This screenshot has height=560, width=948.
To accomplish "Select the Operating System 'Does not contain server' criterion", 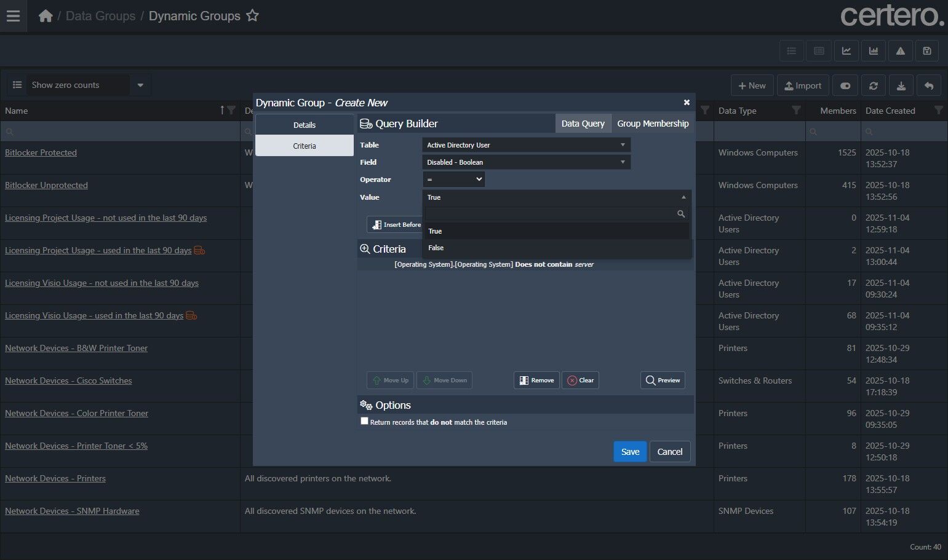I will pos(494,264).
